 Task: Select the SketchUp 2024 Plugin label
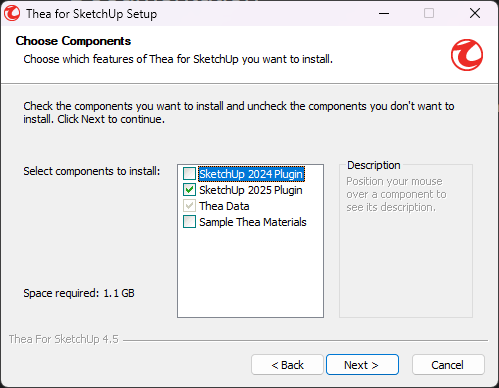point(251,174)
